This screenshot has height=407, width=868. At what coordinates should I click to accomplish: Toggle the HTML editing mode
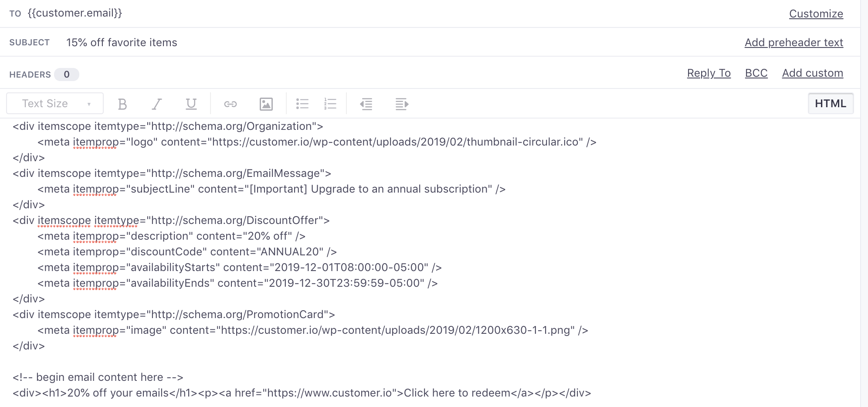click(x=831, y=103)
